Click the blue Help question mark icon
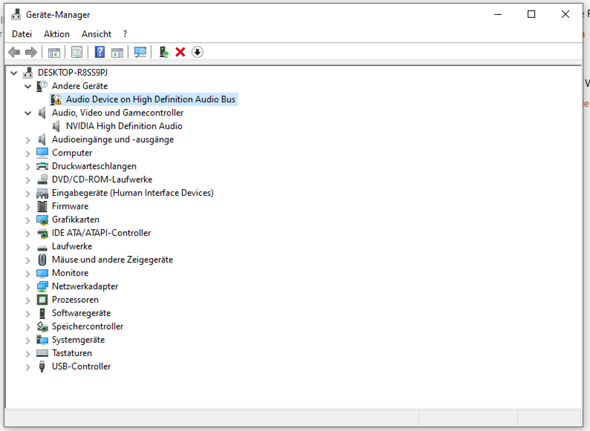 100,52
